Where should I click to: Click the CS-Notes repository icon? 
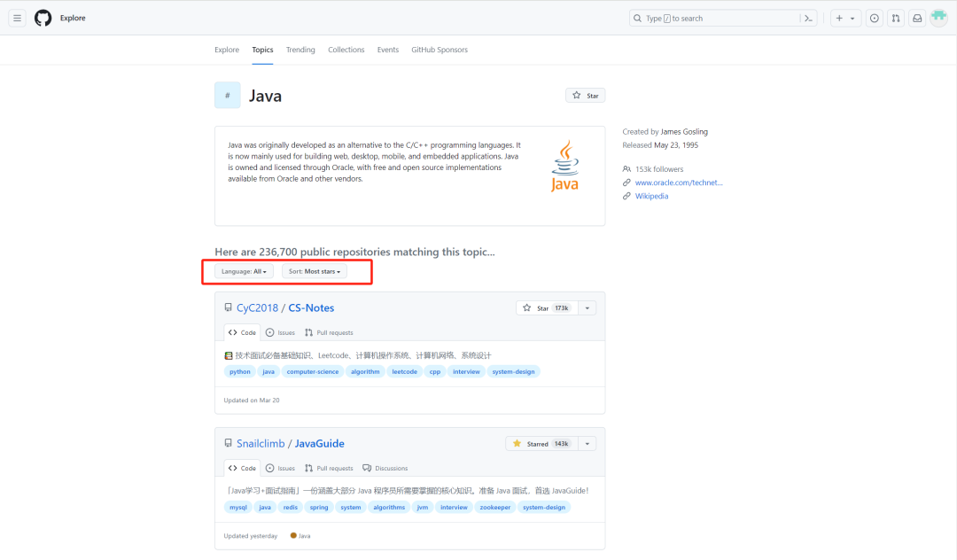pyautogui.click(x=229, y=307)
